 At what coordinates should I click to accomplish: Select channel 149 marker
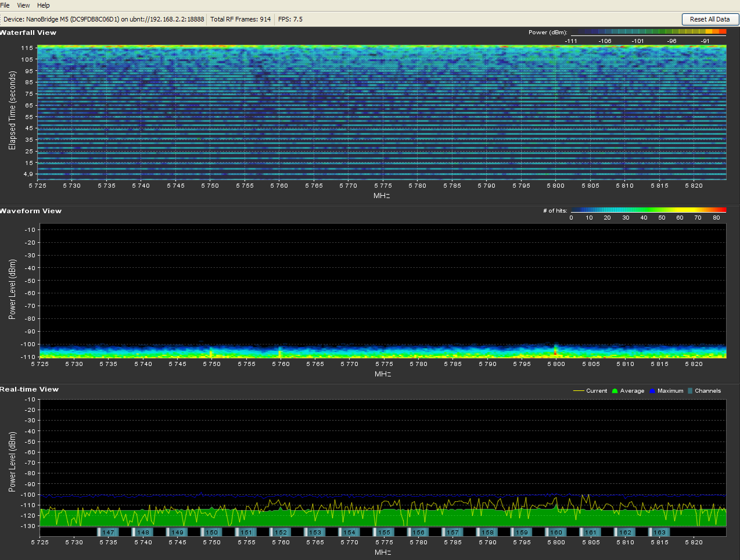click(x=177, y=532)
